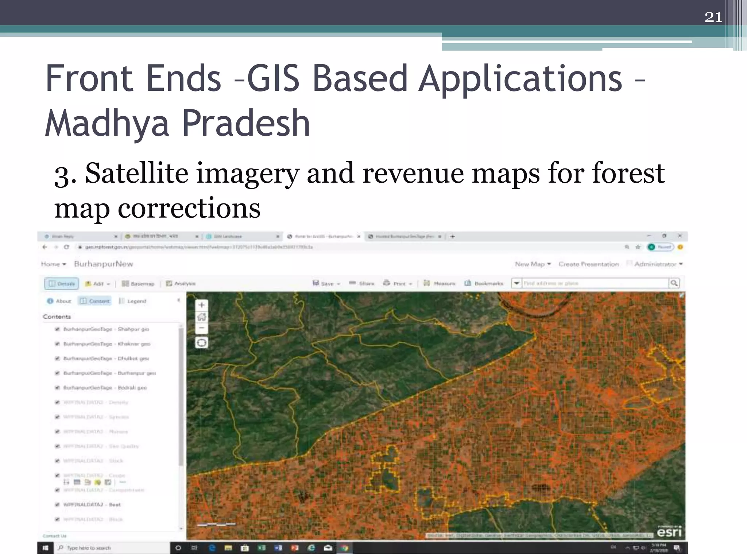Expand the Add layer dropdown
Viewport: 747px width, 560px height.
click(97, 284)
